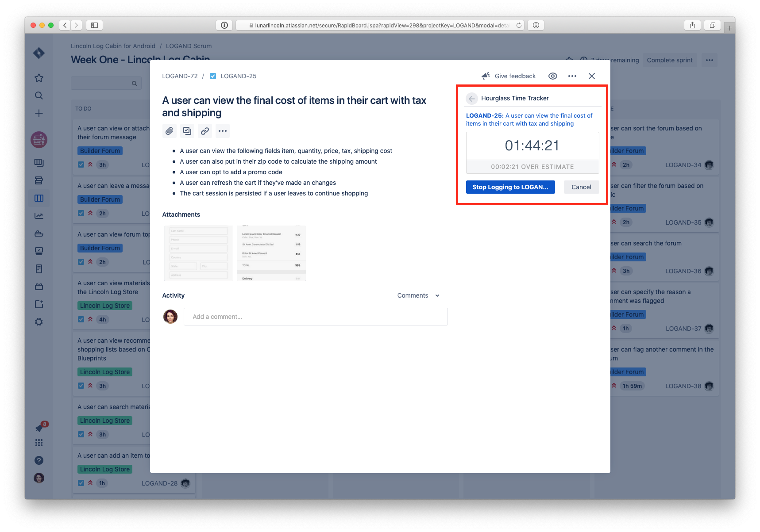
Task: Open LOGAND Scrum breadcrumb
Action: click(x=189, y=46)
